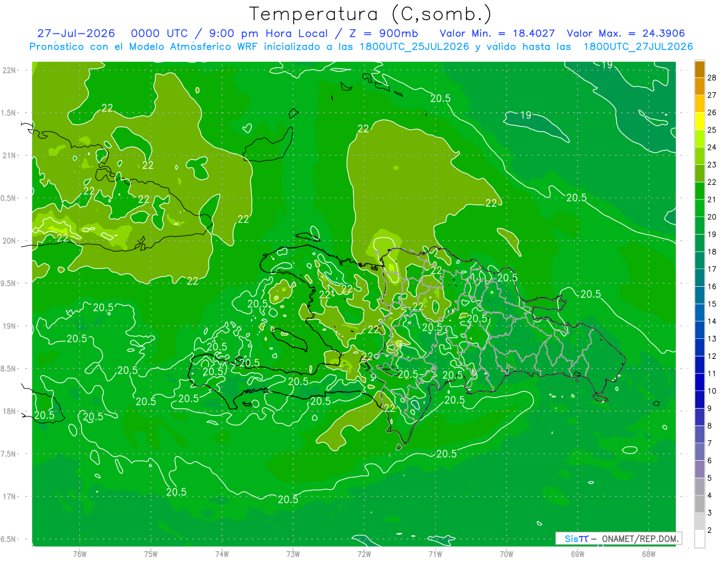Click the '70W' longitude axis label
Viewport: 728px width, 562px height.
(506, 554)
